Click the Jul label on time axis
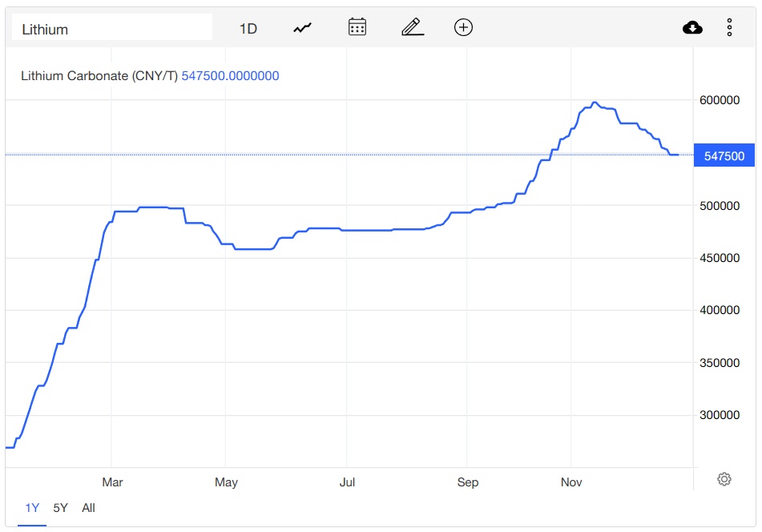 coord(348,482)
